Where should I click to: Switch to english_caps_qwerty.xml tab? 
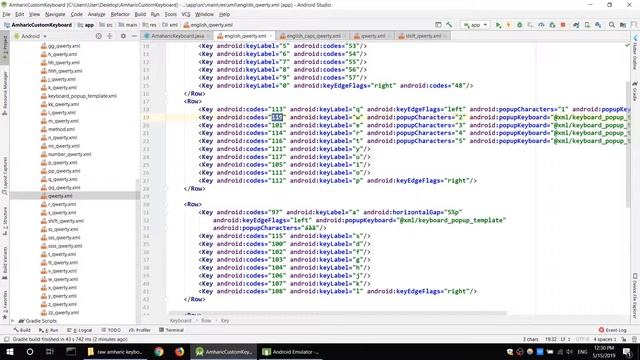[x=313, y=36]
